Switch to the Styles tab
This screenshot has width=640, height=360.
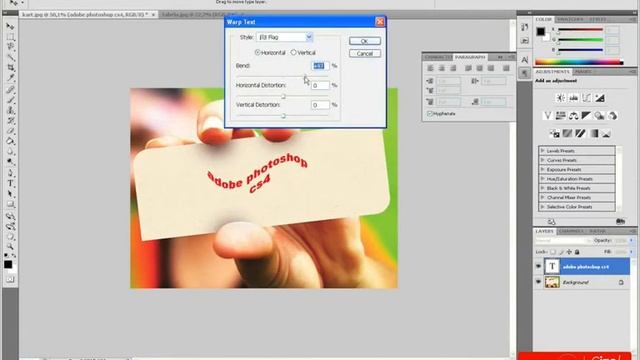click(597, 19)
